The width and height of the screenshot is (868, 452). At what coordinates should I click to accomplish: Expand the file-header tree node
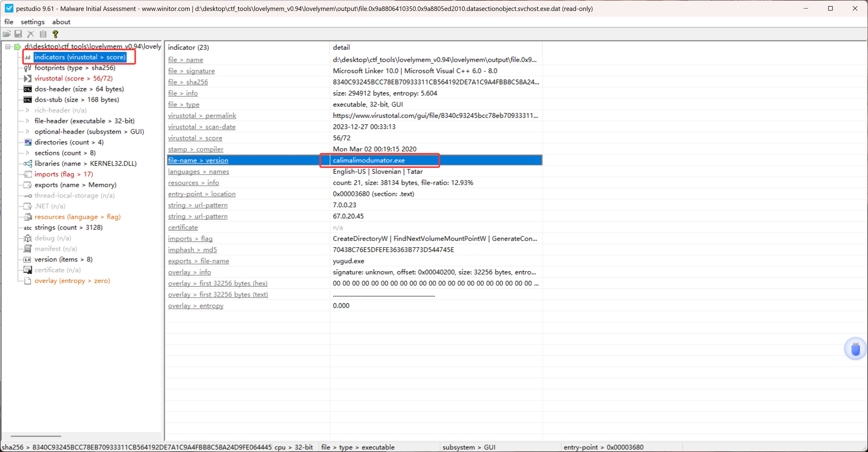28,121
